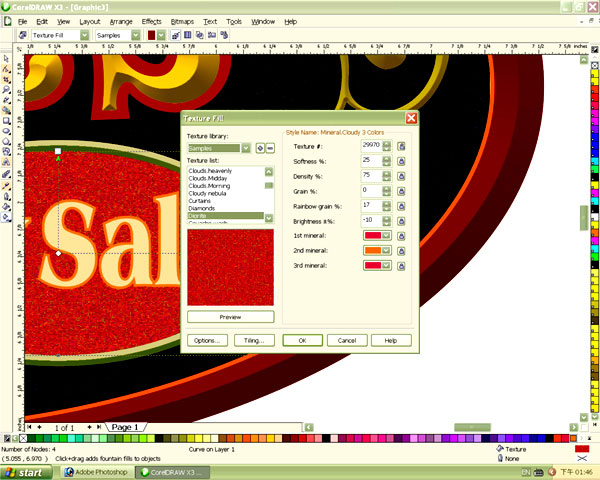Viewport: 600px width, 480px height.
Task: Click the dark red swatch on the property bar
Action: tap(152, 35)
